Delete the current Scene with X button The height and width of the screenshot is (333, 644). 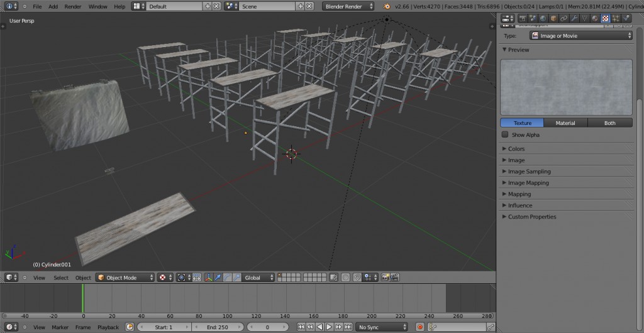tap(309, 6)
